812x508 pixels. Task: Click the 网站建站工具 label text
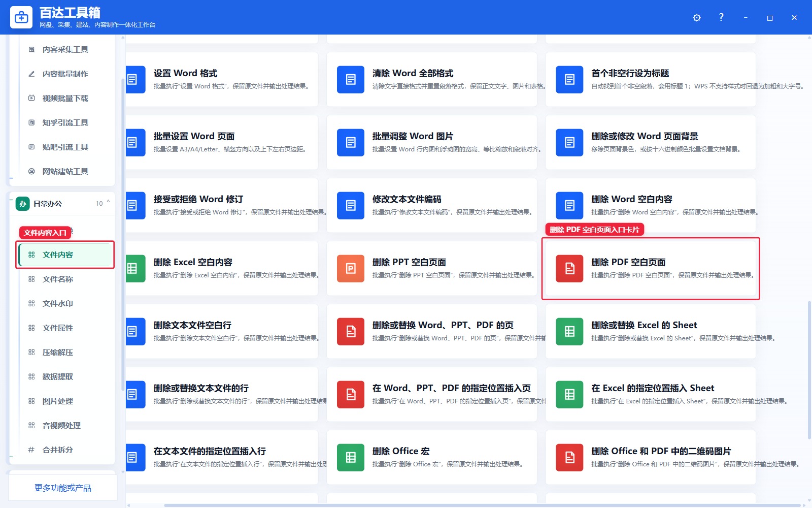[65, 171]
